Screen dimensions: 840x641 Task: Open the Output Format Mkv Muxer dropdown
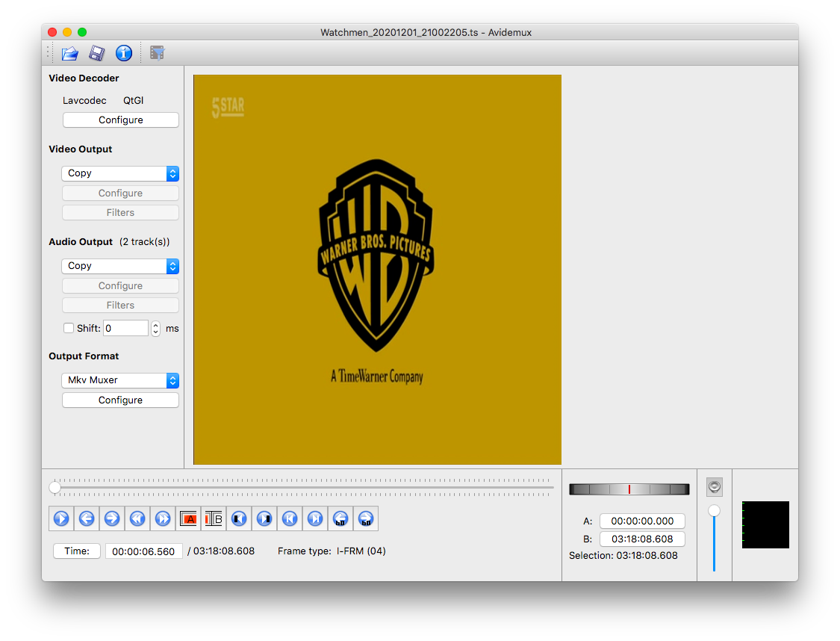[x=120, y=380]
